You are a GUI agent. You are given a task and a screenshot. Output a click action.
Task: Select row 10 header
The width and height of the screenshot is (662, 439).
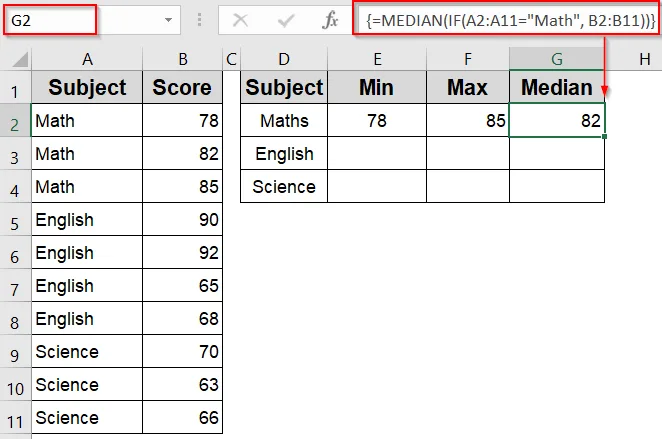[x=15, y=385]
